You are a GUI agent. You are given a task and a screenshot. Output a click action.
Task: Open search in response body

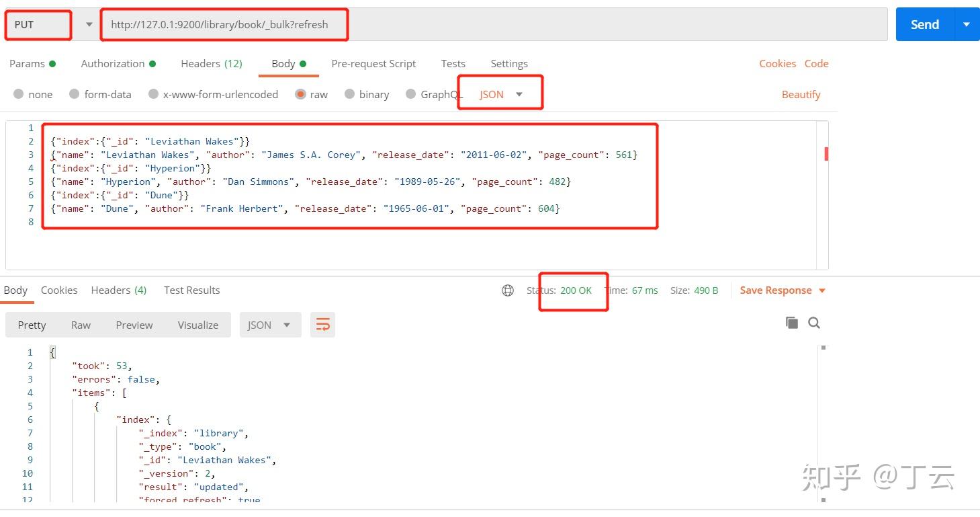point(814,323)
